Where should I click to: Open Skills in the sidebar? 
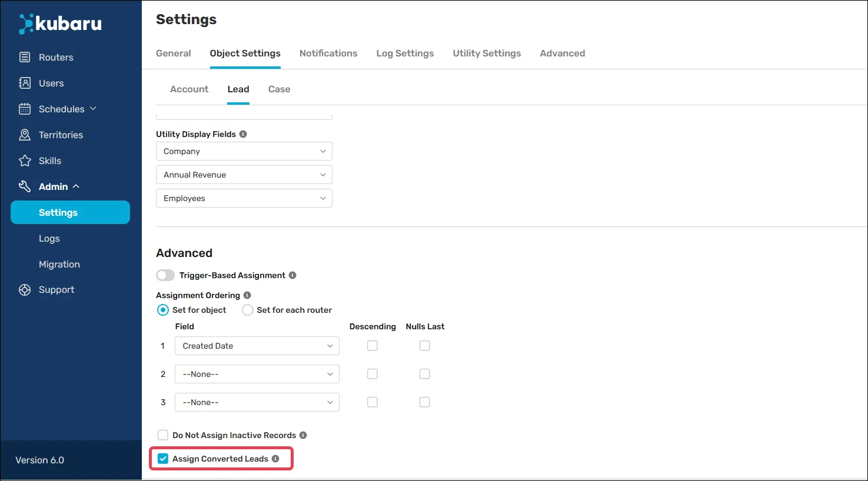[50, 161]
